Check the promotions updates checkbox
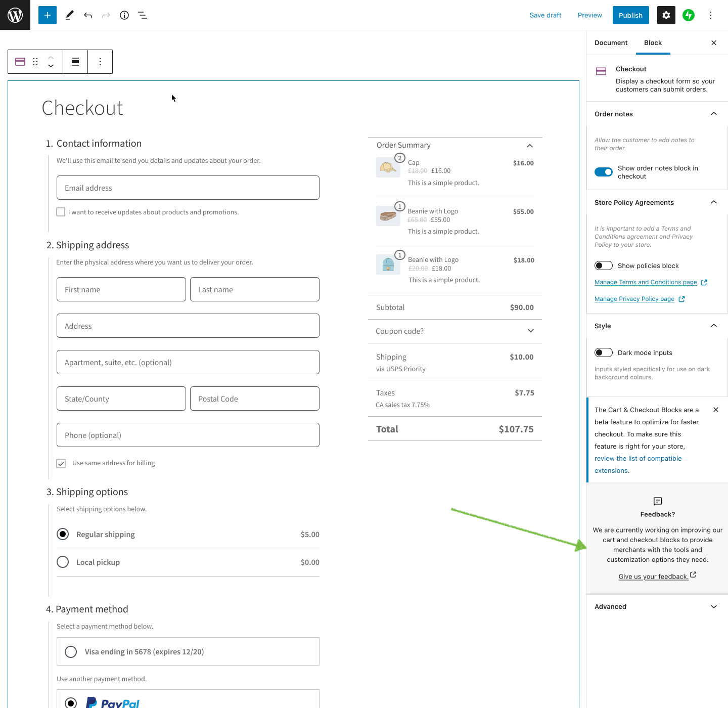The width and height of the screenshot is (728, 708). (x=61, y=212)
